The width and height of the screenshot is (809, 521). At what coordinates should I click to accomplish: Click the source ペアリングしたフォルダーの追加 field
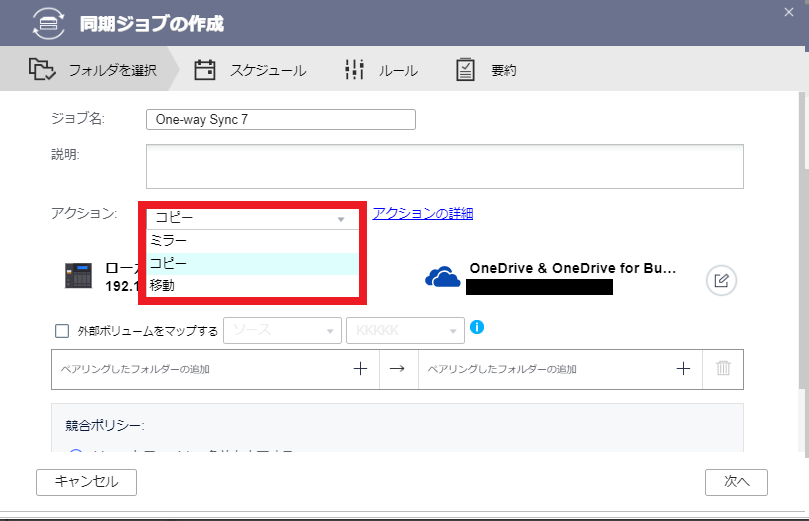point(215,369)
